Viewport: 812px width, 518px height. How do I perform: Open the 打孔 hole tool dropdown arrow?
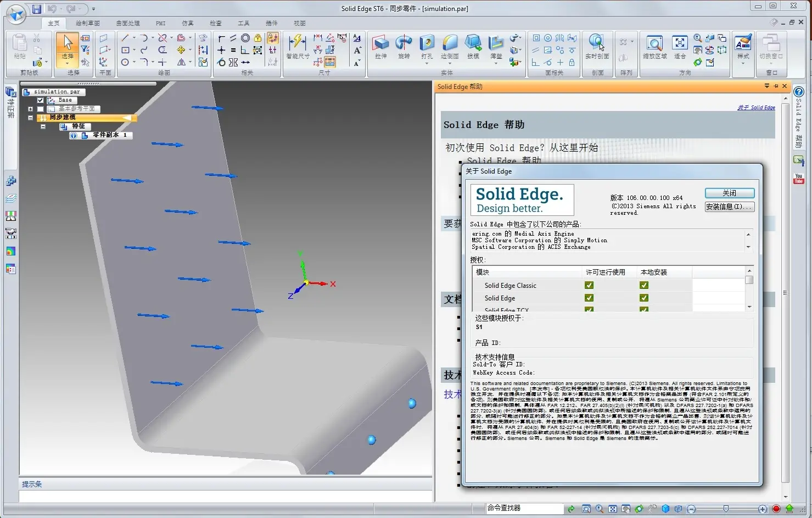tap(427, 64)
